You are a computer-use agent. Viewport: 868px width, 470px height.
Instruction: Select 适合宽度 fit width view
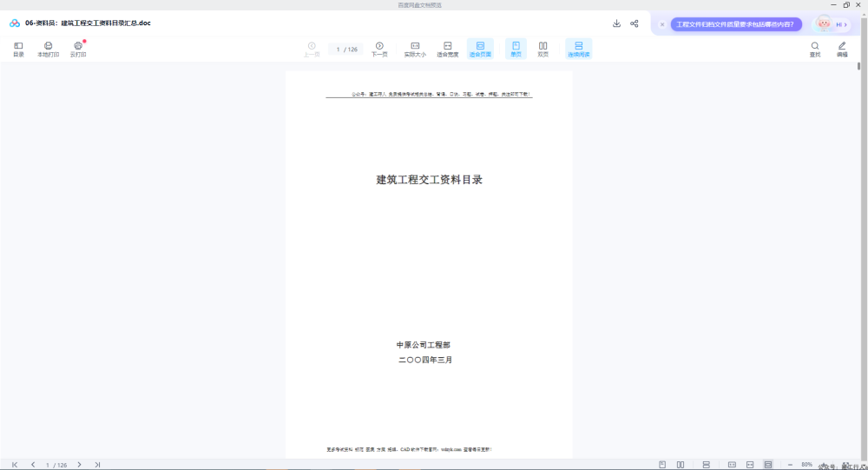447,50
